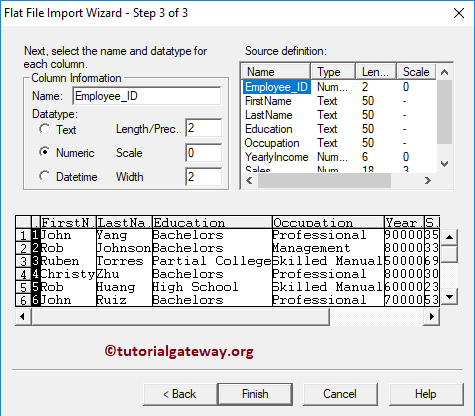Viewport: 475px width, 416px height.
Task: Click data preview scroll down arrow
Action: tap(449, 297)
